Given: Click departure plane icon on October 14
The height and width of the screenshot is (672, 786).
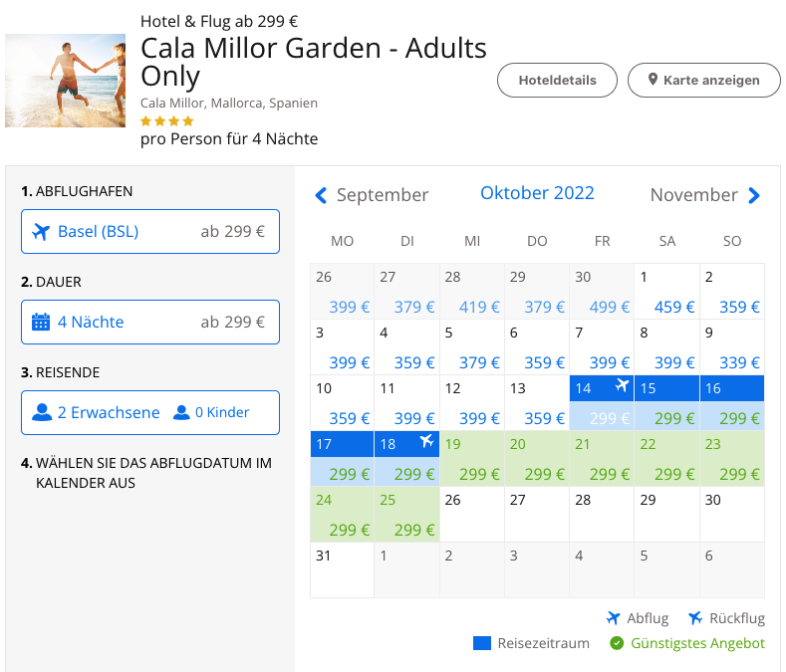Looking at the screenshot, I should point(623,385).
